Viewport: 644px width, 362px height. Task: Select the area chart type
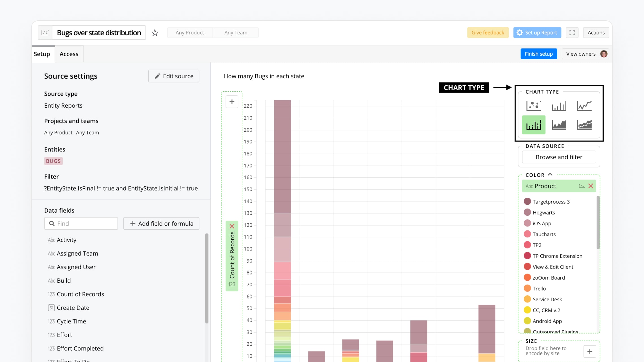559,125
